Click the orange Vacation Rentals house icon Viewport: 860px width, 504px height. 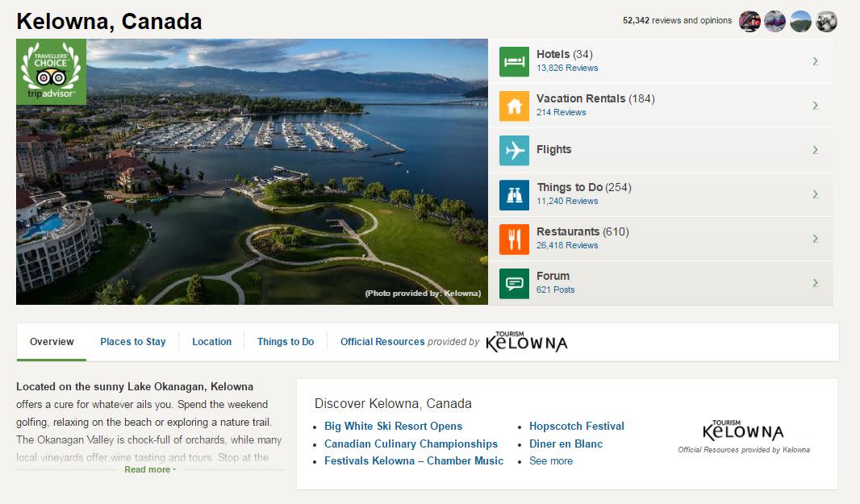(514, 106)
